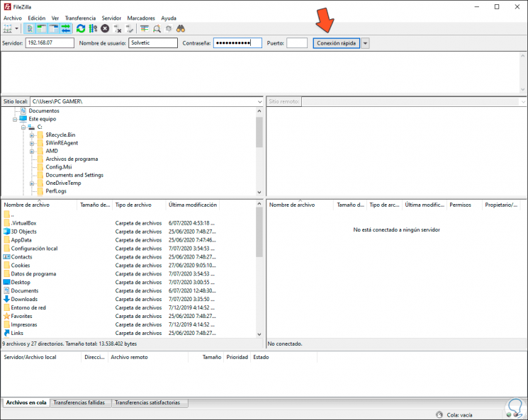
Task: Open the Edición menu
Action: pyautogui.click(x=36, y=18)
